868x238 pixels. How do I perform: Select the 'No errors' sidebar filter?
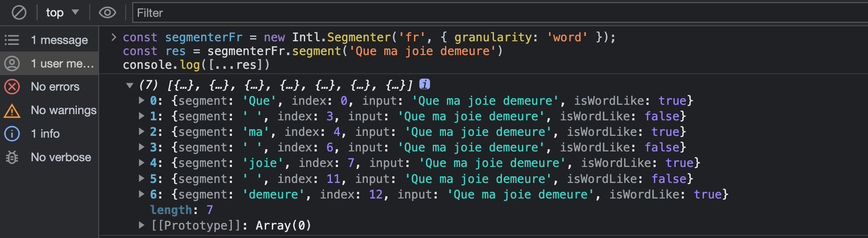click(49, 87)
